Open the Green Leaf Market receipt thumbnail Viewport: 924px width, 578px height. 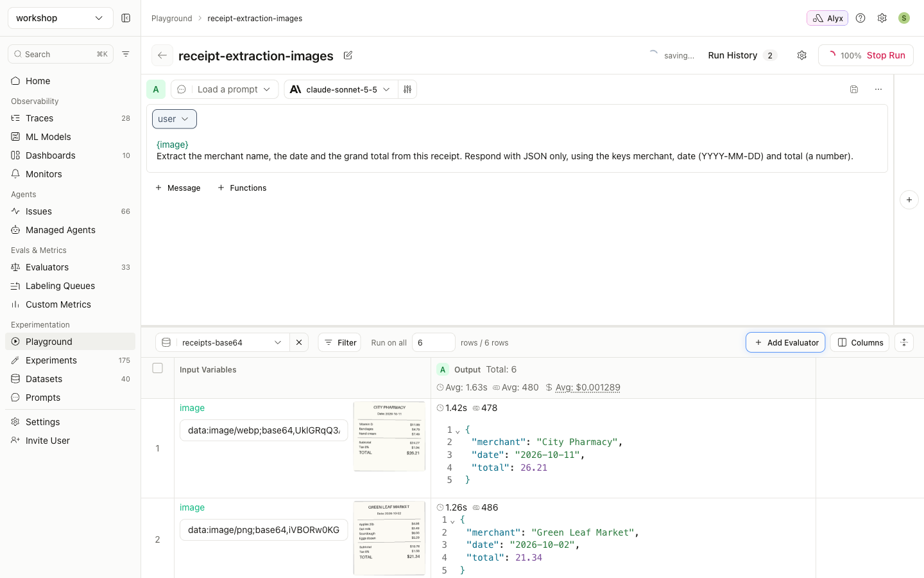tap(389, 538)
